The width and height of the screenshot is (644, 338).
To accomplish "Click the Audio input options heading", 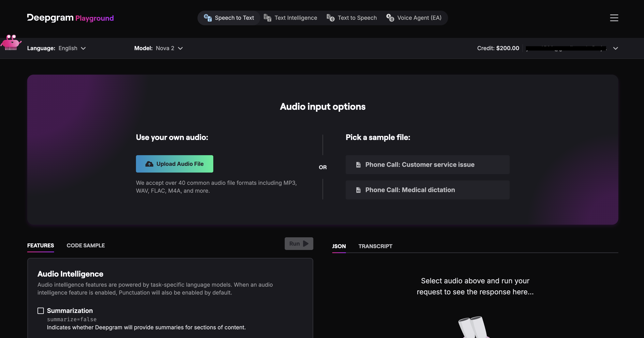I will (x=323, y=107).
